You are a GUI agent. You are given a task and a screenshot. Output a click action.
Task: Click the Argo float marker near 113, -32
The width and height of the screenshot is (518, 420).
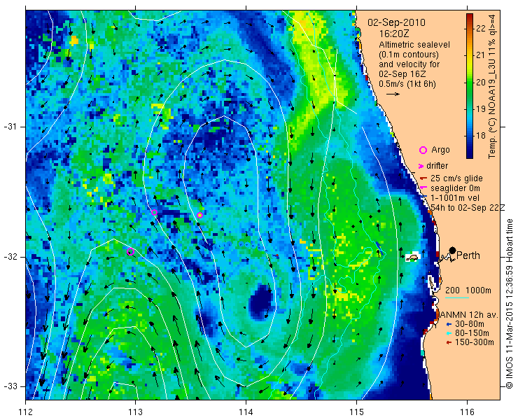[x=130, y=252]
